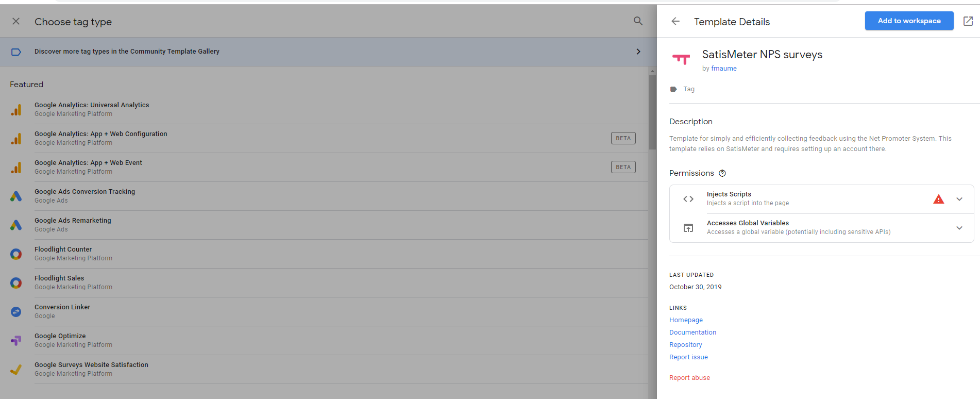This screenshot has height=399, width=980.
Task: Click the Community Template Gallery tag icon
Action: point(16,52)
